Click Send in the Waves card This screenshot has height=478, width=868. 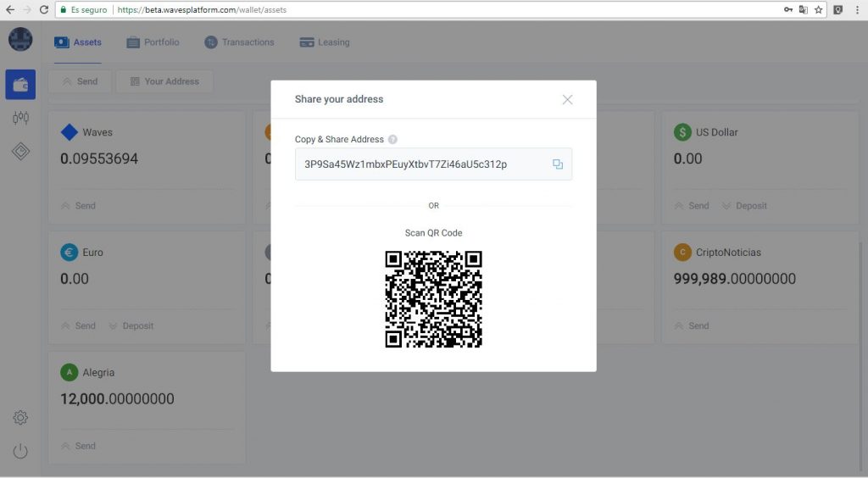78,206
